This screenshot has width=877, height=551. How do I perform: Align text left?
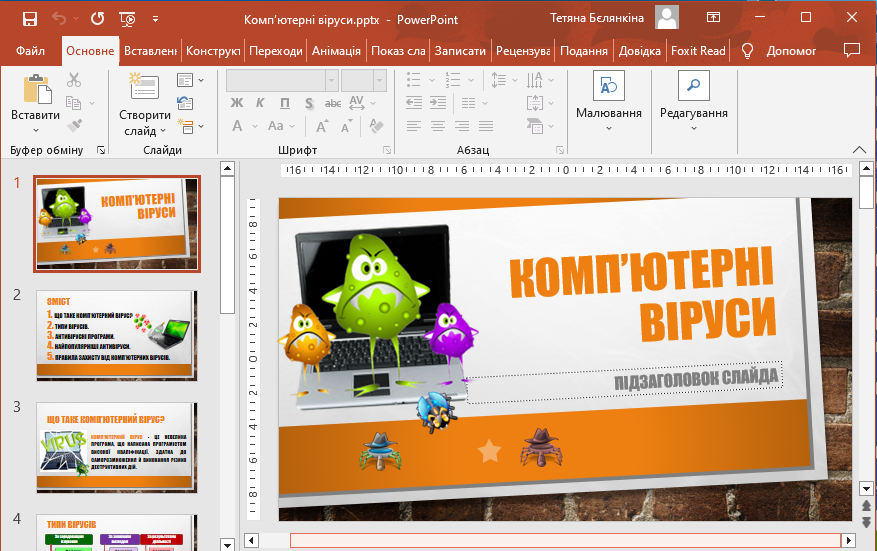coord(414,126)
